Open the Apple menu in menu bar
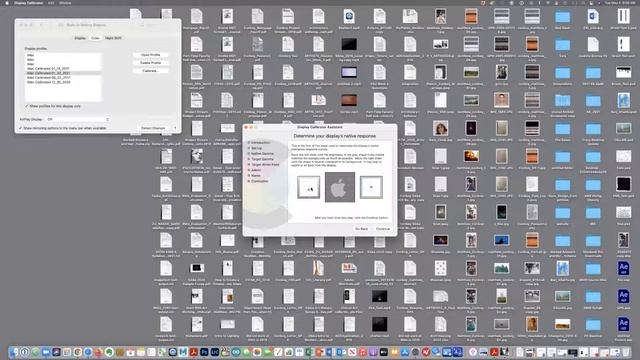The image size is (640, 360). [x=7, y=3]
